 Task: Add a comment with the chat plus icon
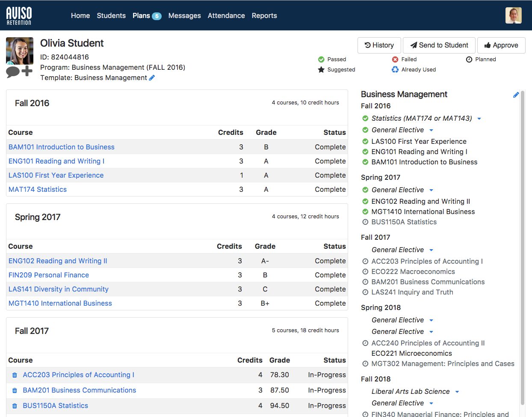point(19,71)
